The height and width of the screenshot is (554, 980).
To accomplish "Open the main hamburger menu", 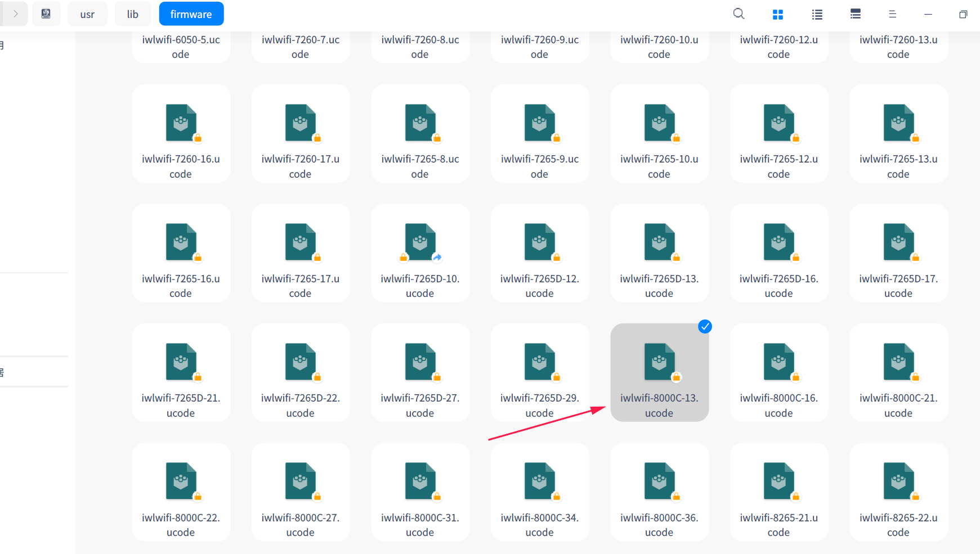I will point(892,15).
